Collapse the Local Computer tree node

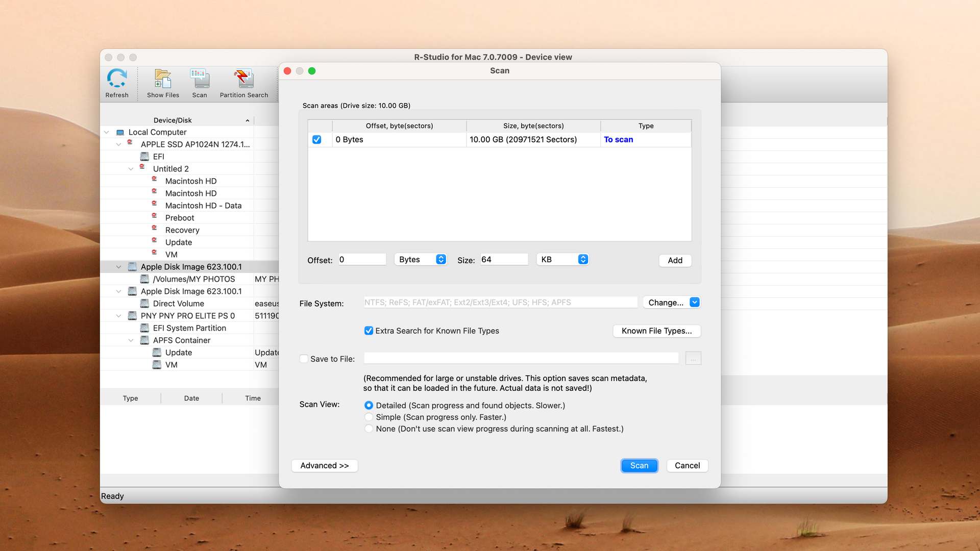106,132
